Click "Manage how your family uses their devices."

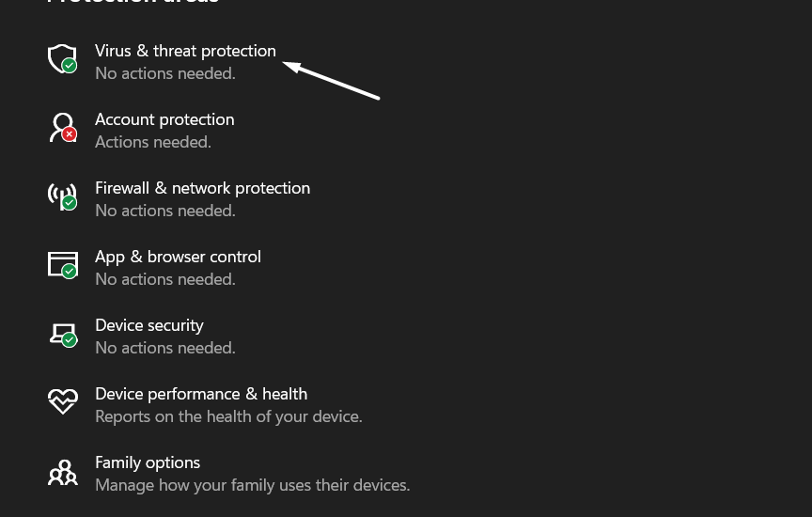tap(252, 485)
